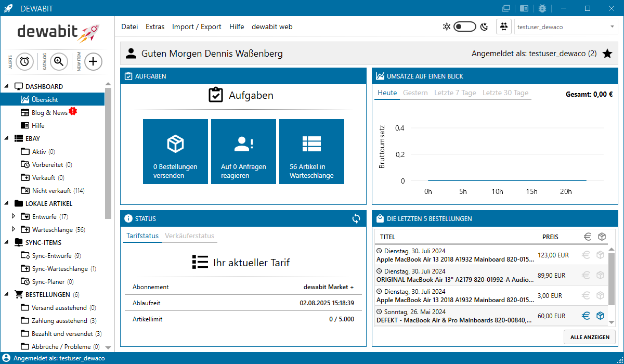Viewport: 624px width, 364px height.
Task: Expand the Entwürfe tree node
Action: click(14, 216)
